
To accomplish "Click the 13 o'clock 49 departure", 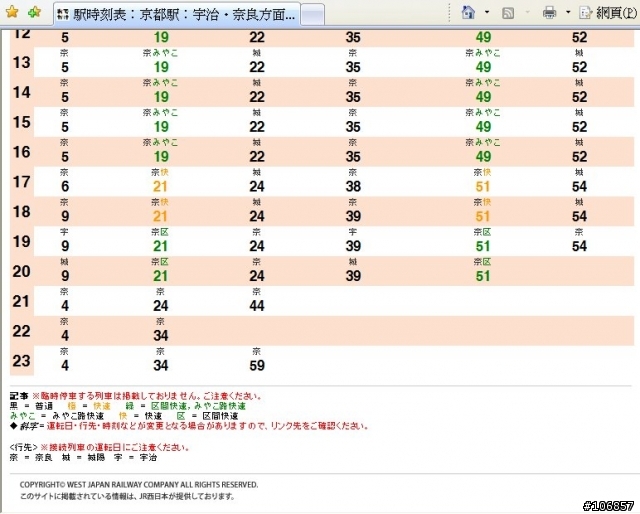I will click(x=483, y=67).
